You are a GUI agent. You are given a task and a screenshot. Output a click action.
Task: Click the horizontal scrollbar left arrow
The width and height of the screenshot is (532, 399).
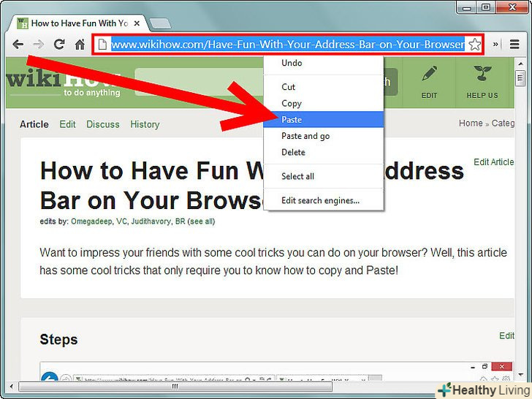tap(11, 386)
